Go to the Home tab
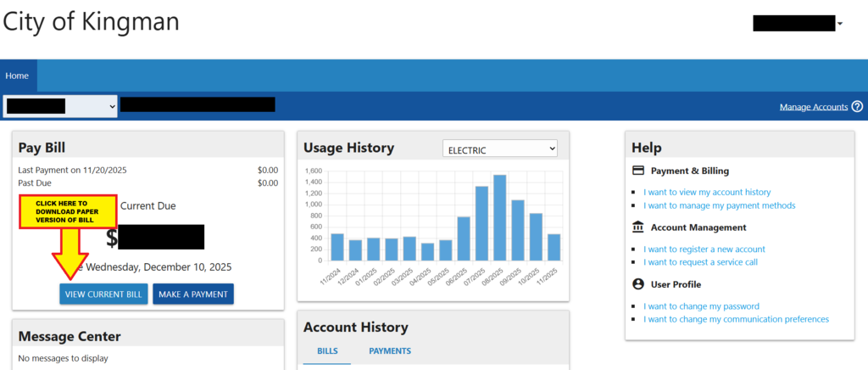This screenshot has width=868, height=370. click(17, 76)
